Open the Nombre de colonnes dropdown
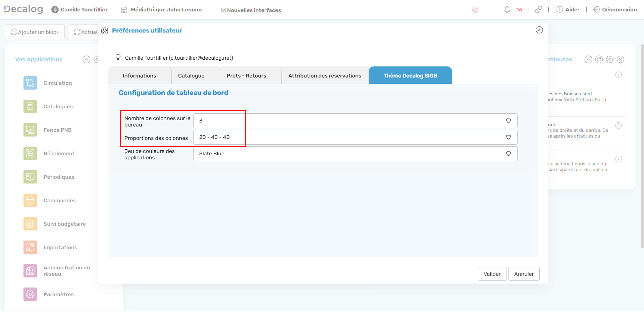This screenshot has width=644, height=312. coord(508,121)
